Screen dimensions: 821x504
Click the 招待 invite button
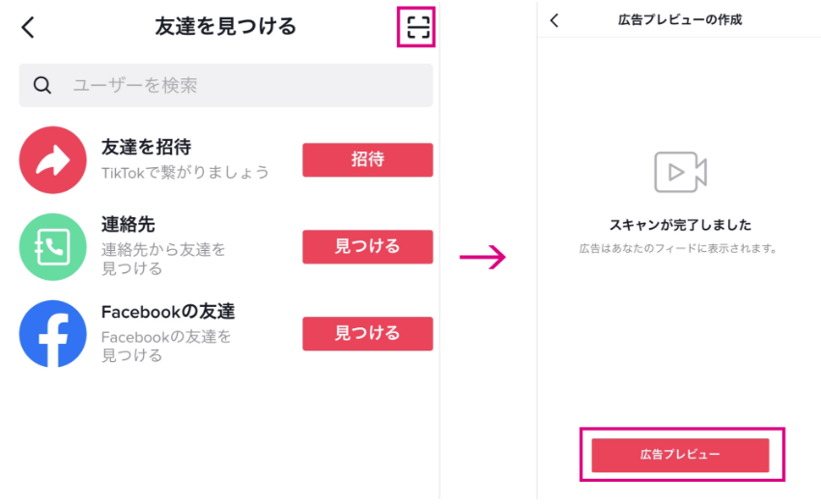click(x=368, y=159)
